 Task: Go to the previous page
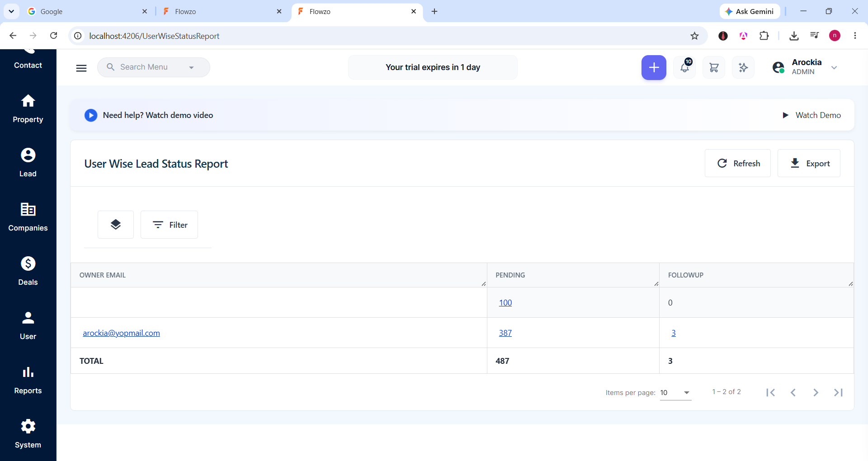point(793,393)
